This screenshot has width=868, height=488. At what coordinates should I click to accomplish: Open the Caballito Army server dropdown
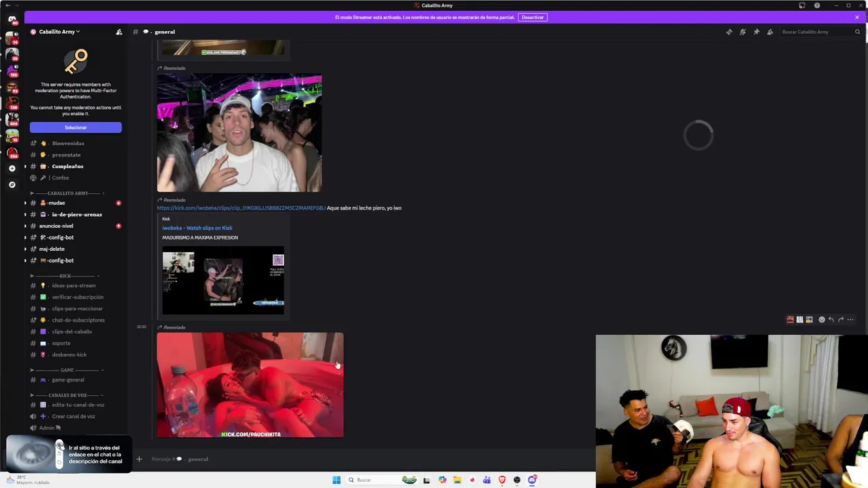(x=60, y=32)
